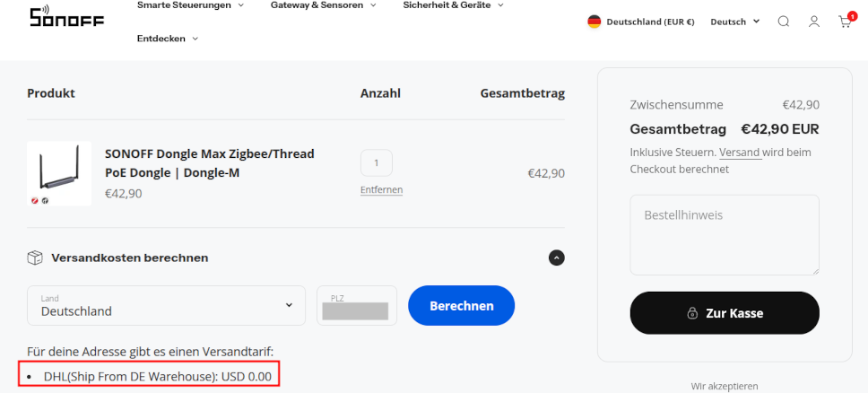Open the Land country dropdown

click(x=166, y=305)
